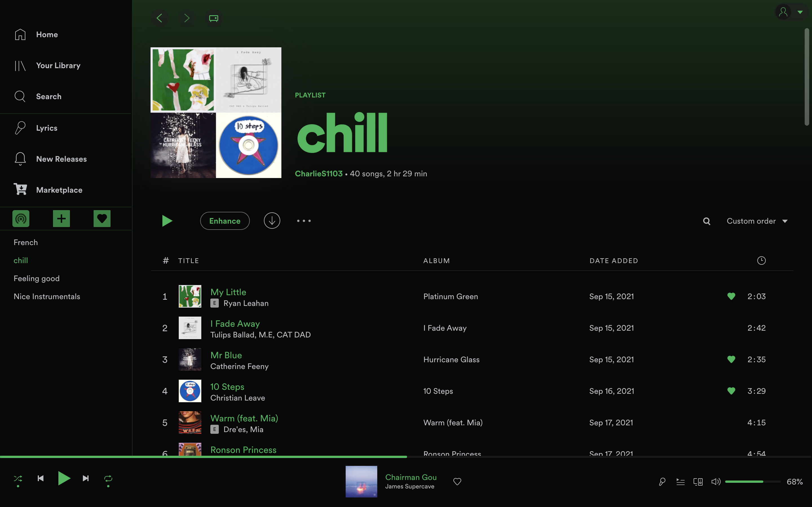Open the podcast episodes green icon
The height and width of the screenshot is (507, 812).
21,219
